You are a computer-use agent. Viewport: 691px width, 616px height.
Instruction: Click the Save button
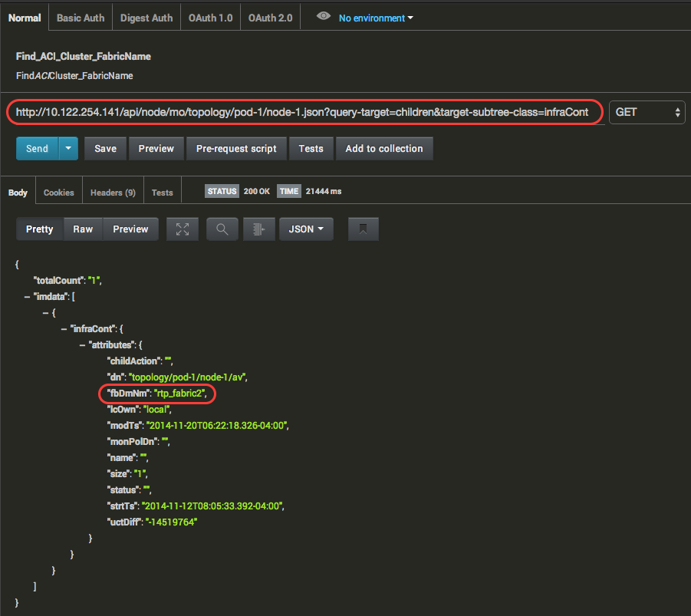point(105,149)
